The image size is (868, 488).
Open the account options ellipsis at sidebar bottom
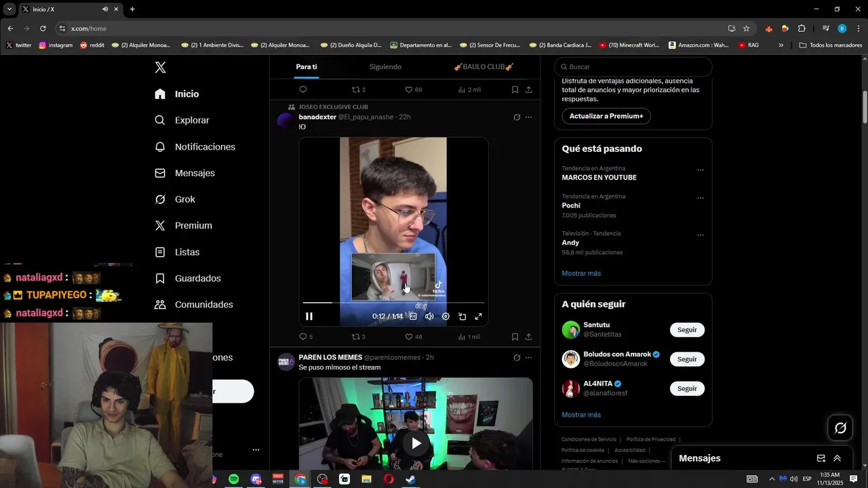[x=256, y=449]
